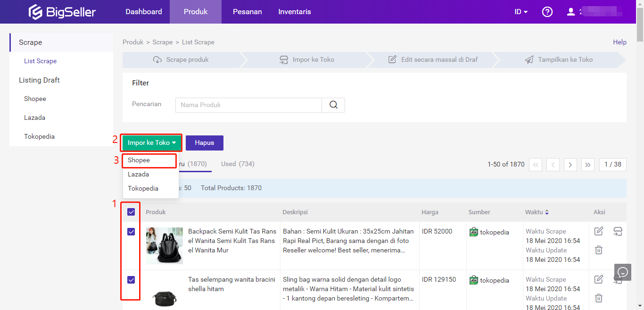Click the Produk breadcrumb link
The image size is (644, 310).
coord(133,42)
